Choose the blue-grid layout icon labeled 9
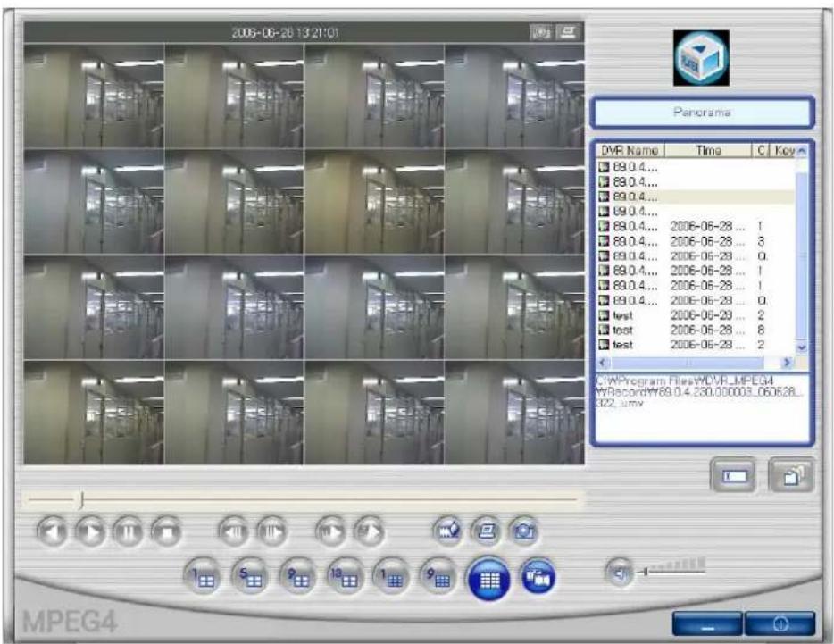The width and height of the screenshot is (834, 644). 438,578
